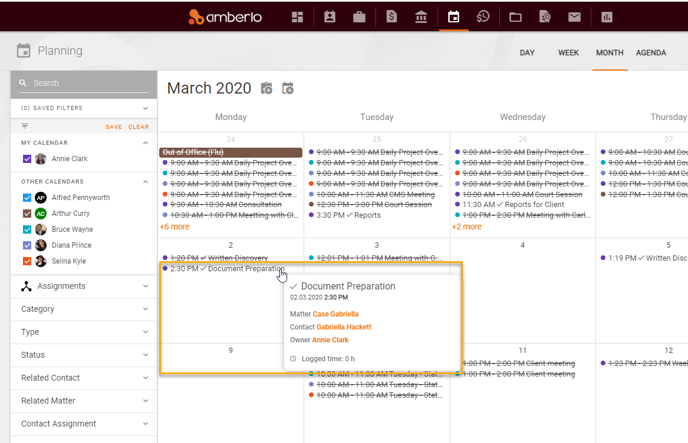This screenshot has width=688, height=443.
Task: Click the filter funnel icon
Action: (25, 126)
